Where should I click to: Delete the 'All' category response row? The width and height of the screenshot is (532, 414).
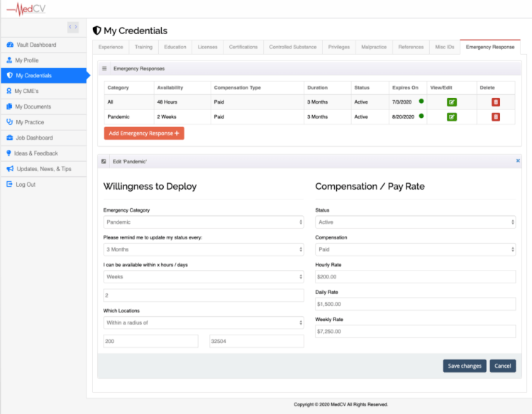496,102
